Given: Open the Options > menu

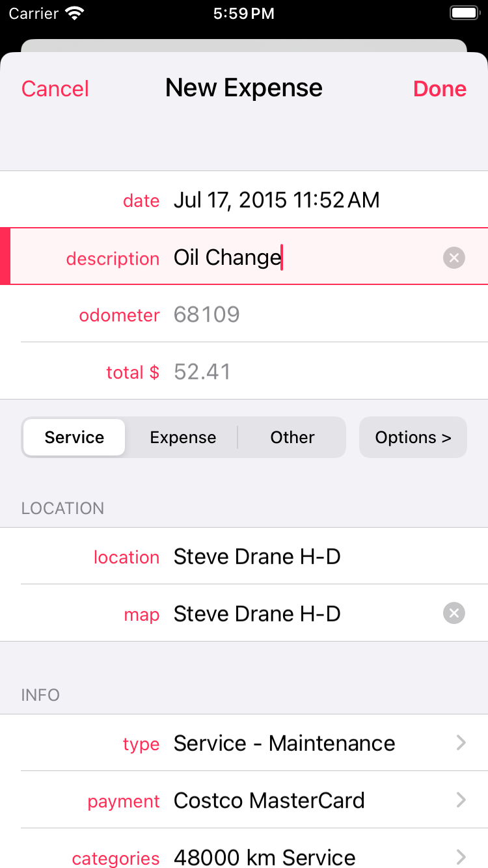Looking at the screenshot, I should click(413, 437).
